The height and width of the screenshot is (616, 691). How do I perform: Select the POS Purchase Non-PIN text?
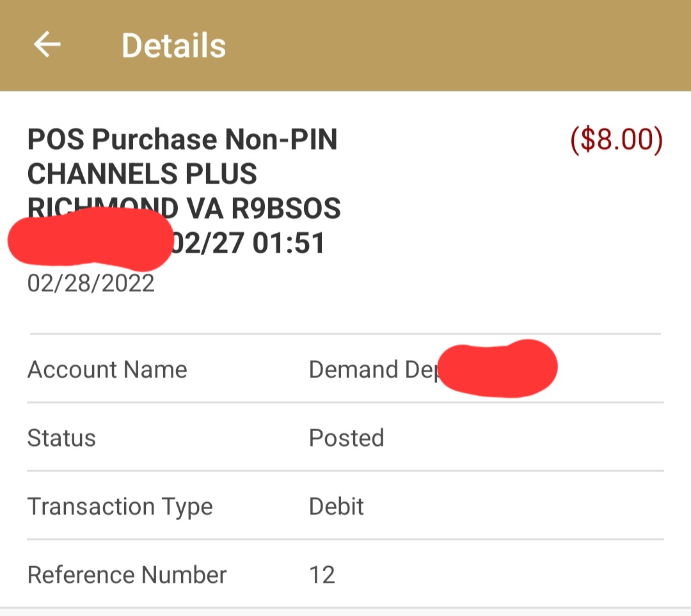click(182, 139)
